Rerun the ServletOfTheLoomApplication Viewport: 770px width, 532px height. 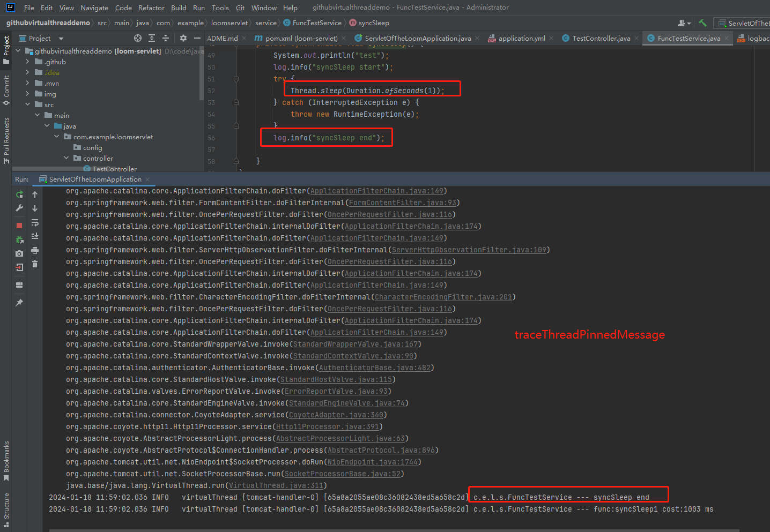click(x=19, y=195)
